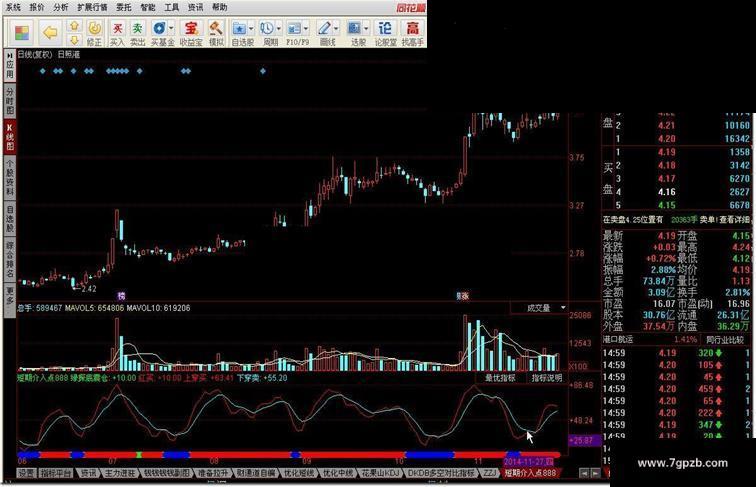Open the colorful home grid icon
756x487 pixels.
tap(22, 33)
